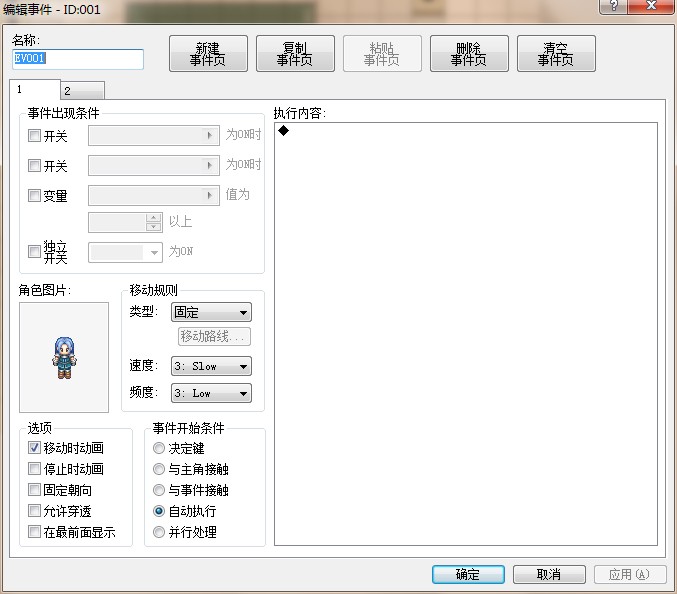Image resolution: width=677 pixels, height=594 pixels.
Task: Click the variable value stepper up arrow
Action: point(154,218)
